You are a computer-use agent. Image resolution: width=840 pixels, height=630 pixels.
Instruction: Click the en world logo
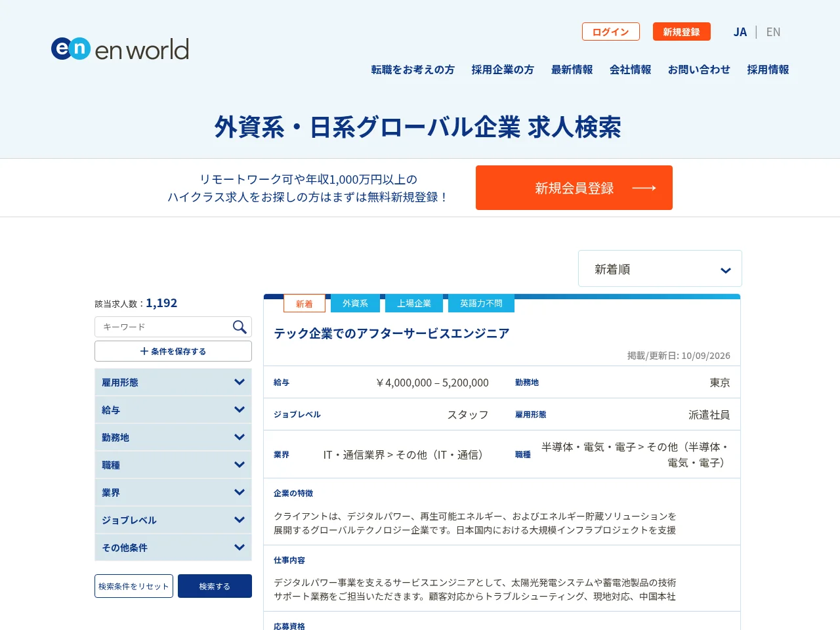120,49
